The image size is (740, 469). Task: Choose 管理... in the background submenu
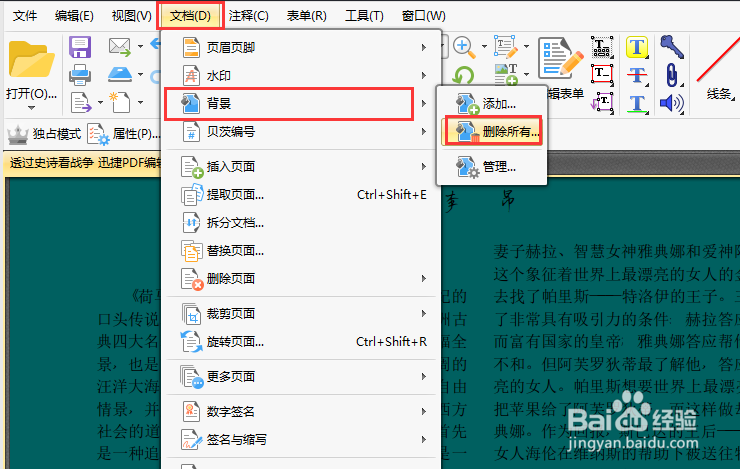pyautogui.click(x=492, y=167)
